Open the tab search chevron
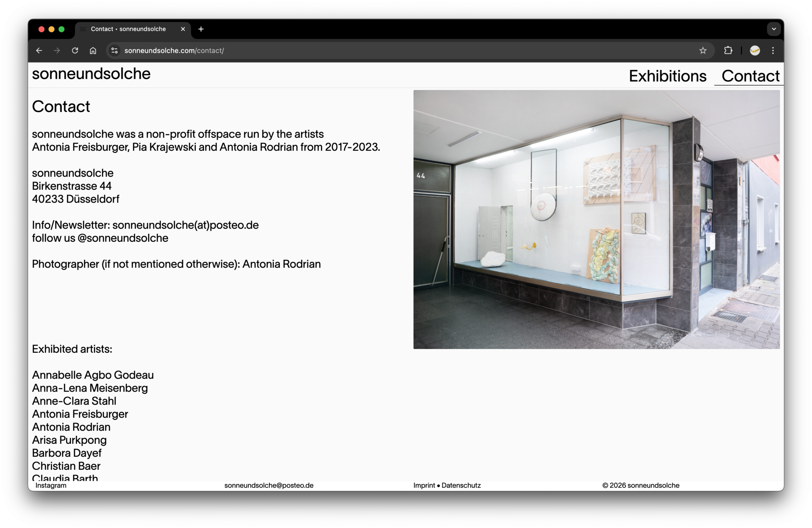This screenshot has height=528, width=812. [x=774, y=29]
